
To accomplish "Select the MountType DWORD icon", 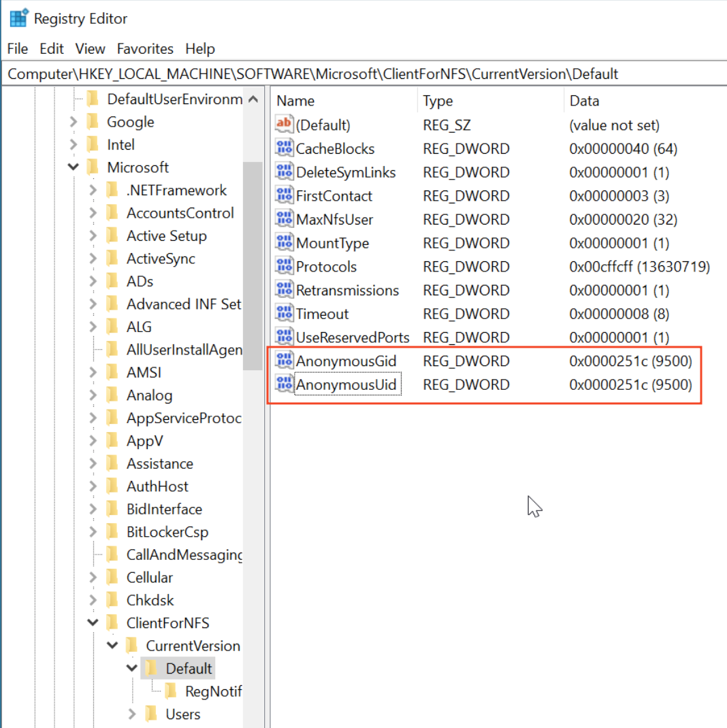I will click(x=284, y=244).
